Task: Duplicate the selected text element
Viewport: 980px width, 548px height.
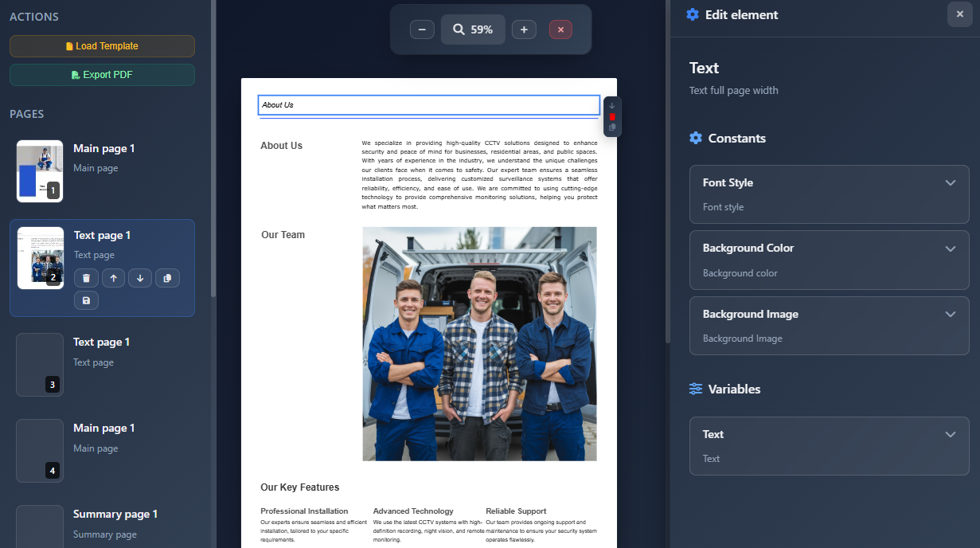Action: 611,127
